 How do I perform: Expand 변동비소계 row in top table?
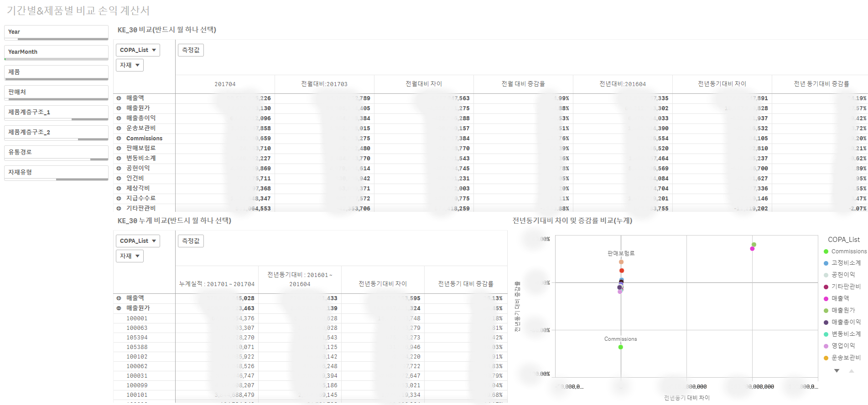coord(119,159)
